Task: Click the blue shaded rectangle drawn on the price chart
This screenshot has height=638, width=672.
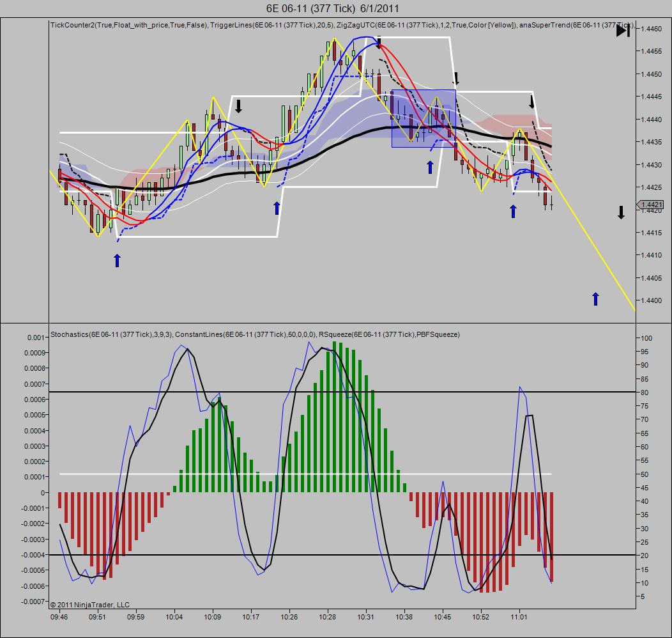Action: click(x=424, y=118)
